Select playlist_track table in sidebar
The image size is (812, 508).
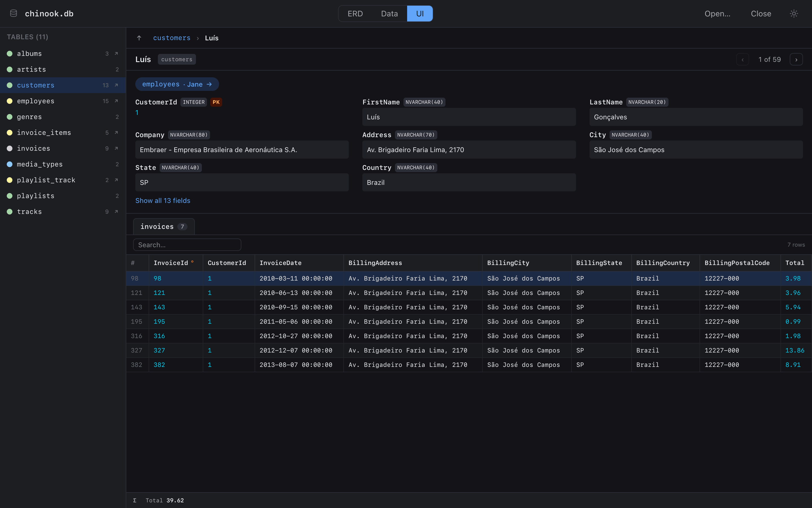click(63, 180)
